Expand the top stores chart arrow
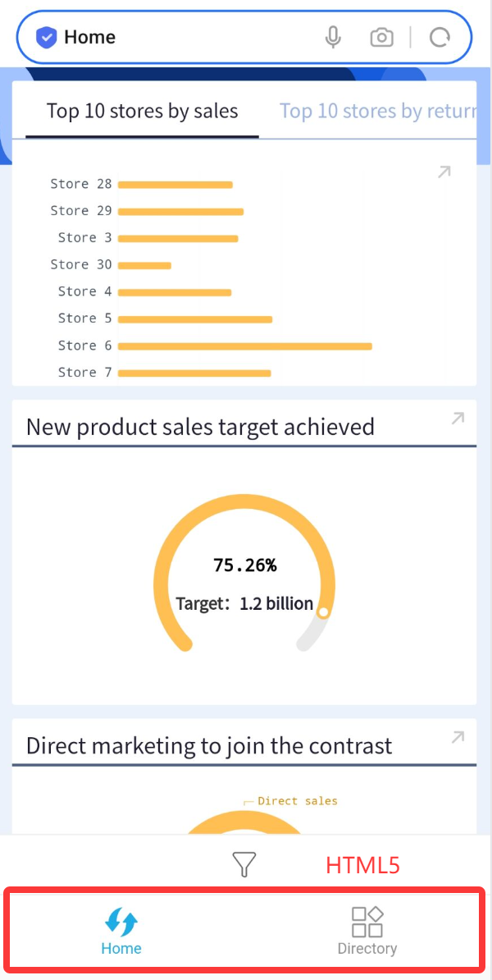Screen dimensions: 492x980 [x=444, y=172]
